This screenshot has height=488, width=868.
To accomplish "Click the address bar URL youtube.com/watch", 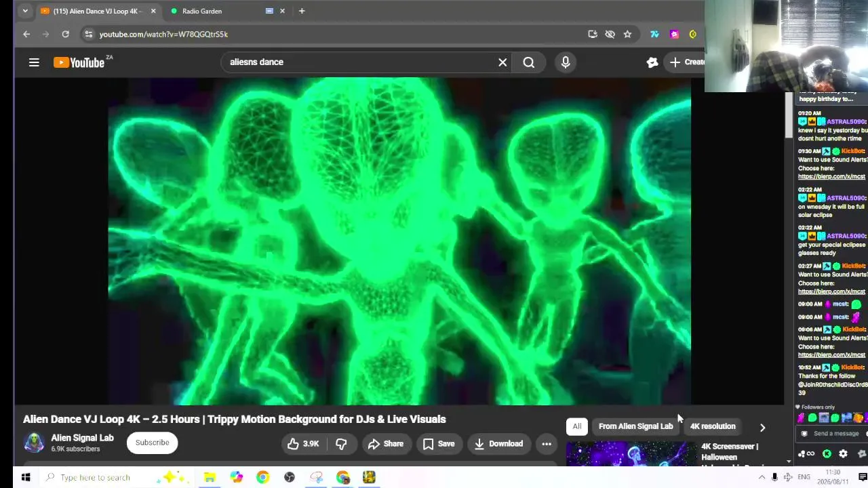I will 163,34.
